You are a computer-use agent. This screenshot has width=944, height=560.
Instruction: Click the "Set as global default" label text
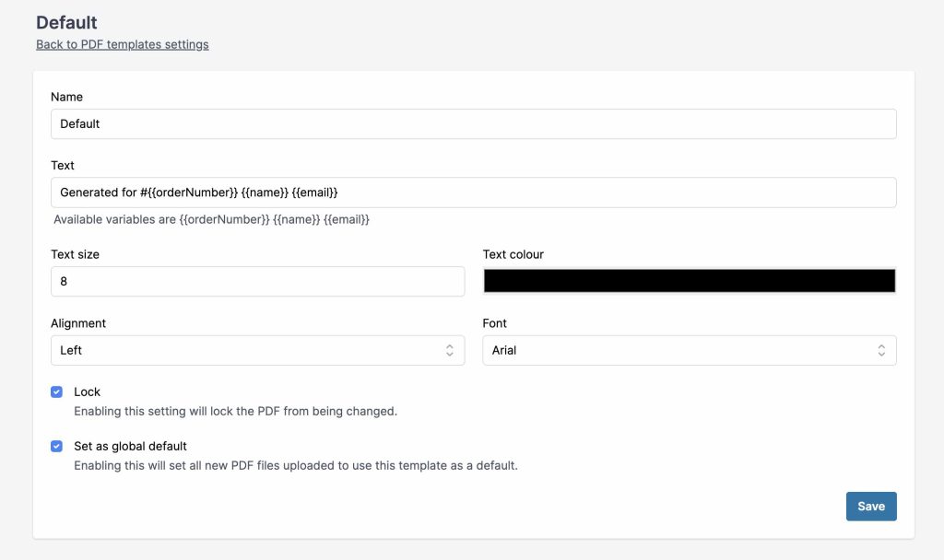tap(130, 446)
